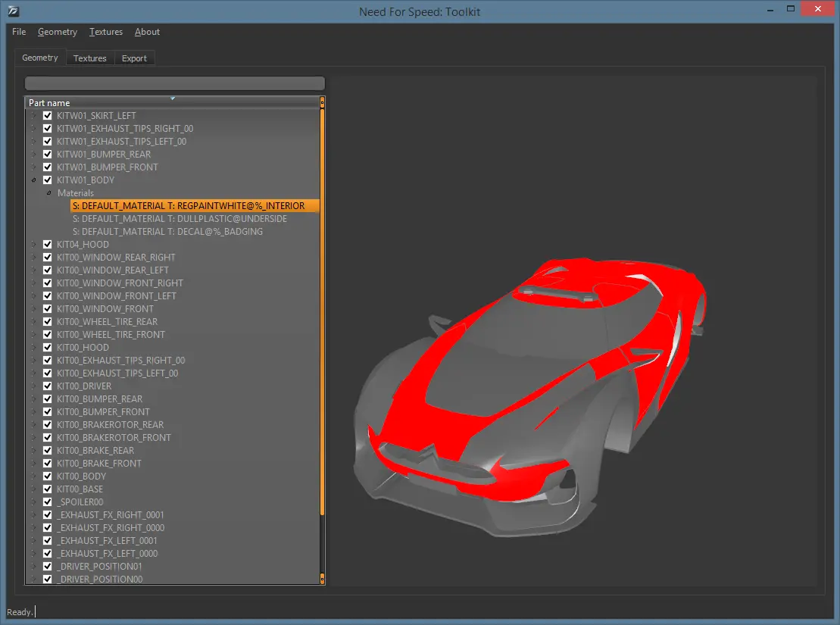Select KIT00_EXHAUST_TIPS_LEFT_00 part name
840x625 pixels.
[117, 373]
